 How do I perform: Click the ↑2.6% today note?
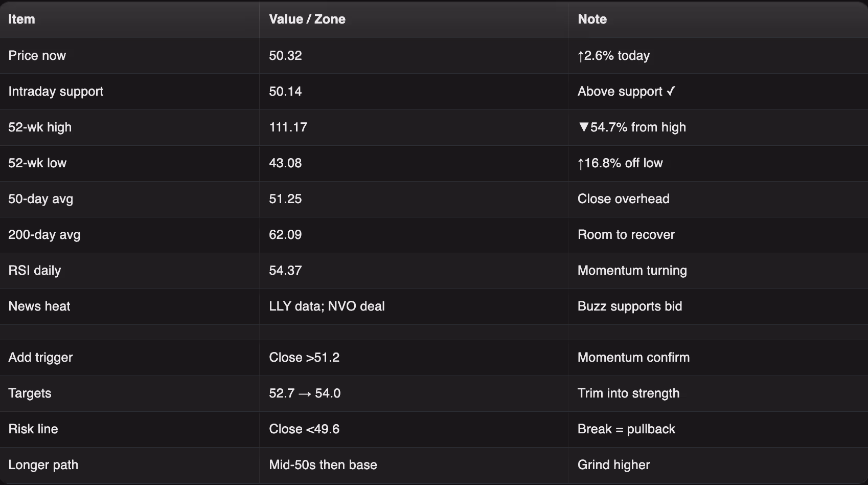coord(613,56)
